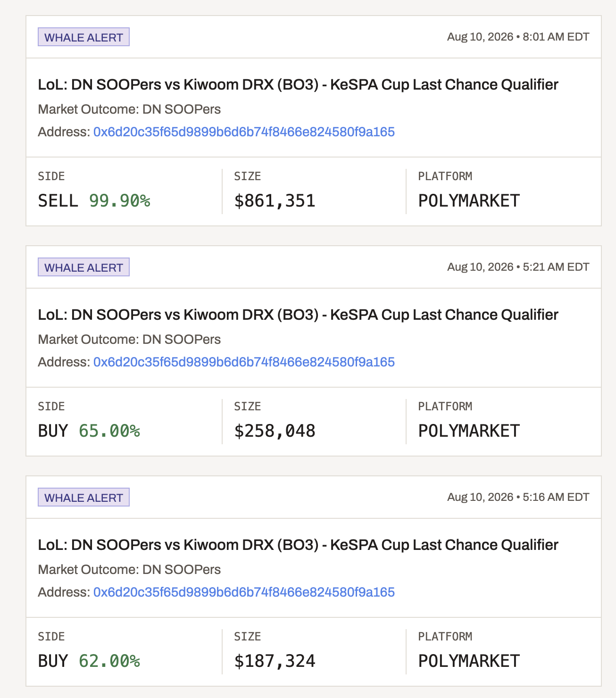
Task: Select the trade size "$861,351"
Action: (x=275, y=201)
